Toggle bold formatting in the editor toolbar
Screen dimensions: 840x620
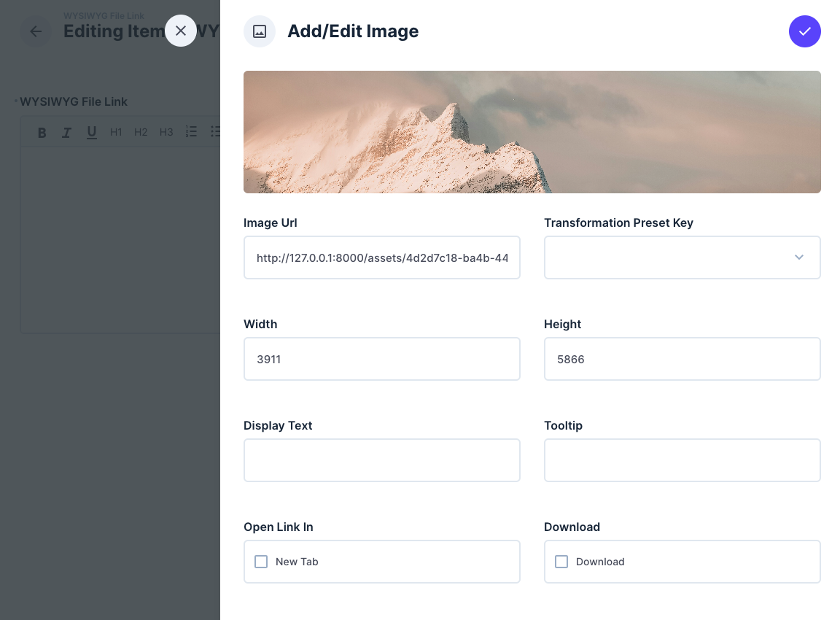coord(42,132)
